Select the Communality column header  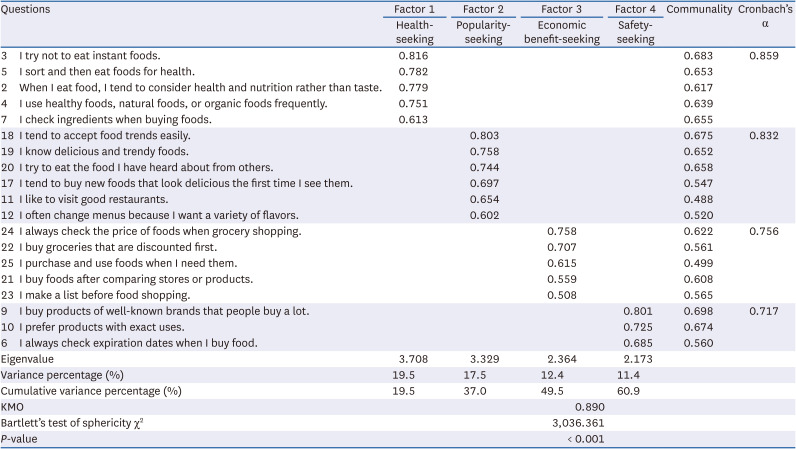(x=699, y=9)
